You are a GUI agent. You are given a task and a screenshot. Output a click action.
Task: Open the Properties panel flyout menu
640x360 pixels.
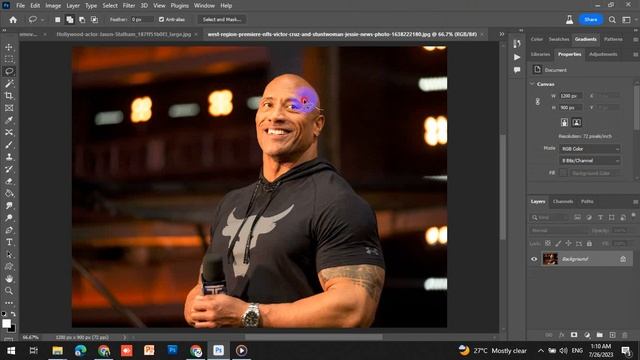[636, 54]
